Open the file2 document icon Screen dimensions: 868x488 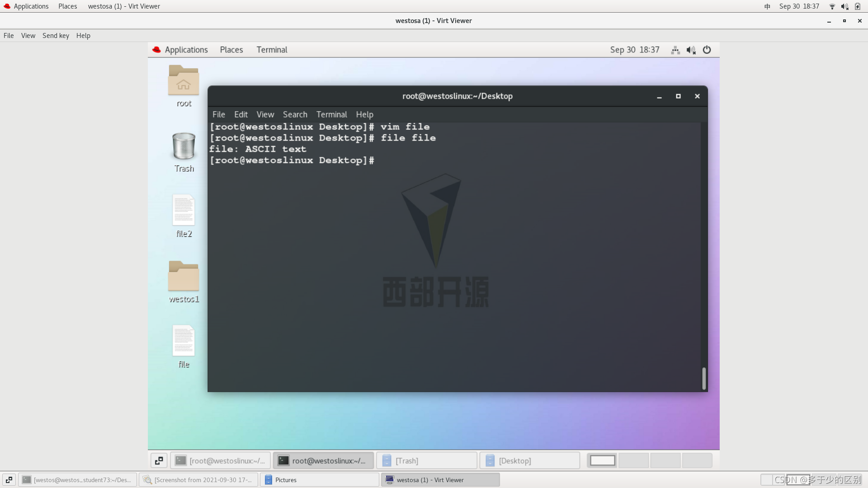(184, 211)
